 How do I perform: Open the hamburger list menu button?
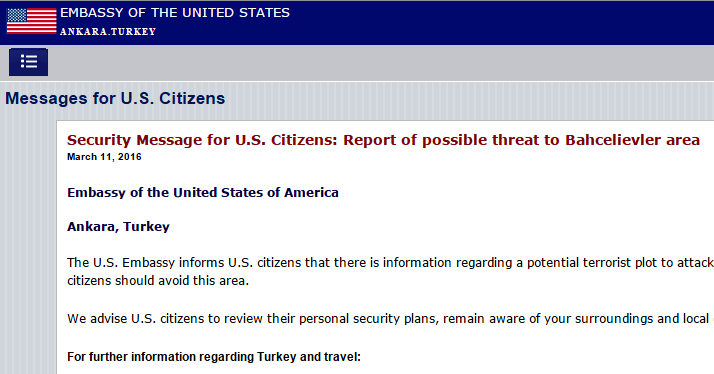(28, 61)
